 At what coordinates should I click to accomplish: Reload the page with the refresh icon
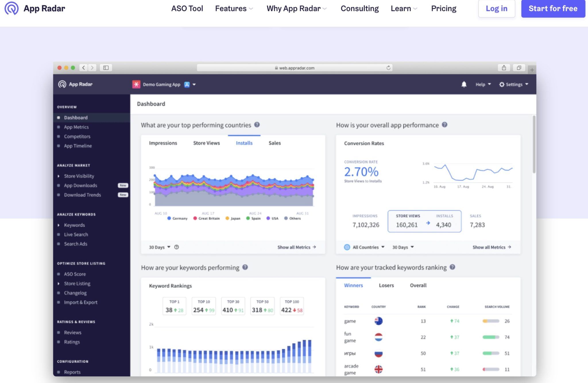pos(388,68)
